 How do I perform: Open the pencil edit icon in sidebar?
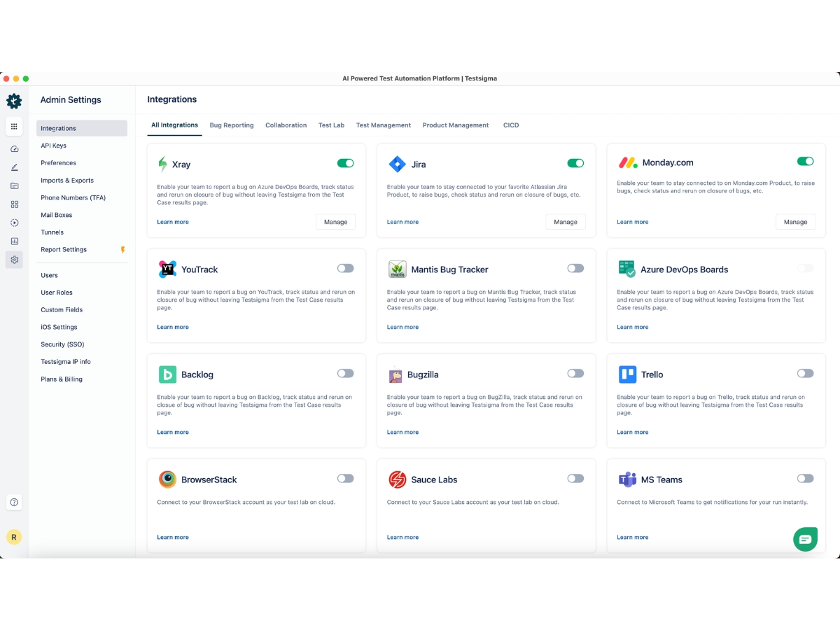point(14,167)
